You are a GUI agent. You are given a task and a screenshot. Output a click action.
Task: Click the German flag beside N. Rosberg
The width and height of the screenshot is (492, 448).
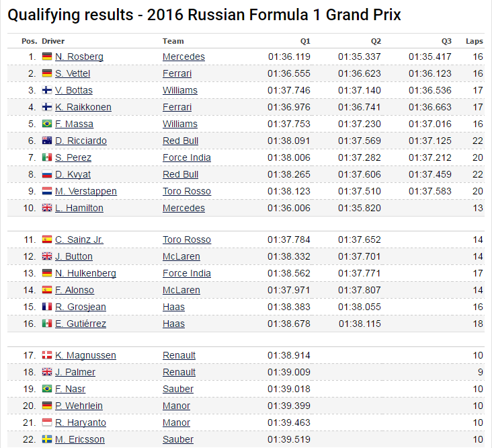tap(46, 57)
